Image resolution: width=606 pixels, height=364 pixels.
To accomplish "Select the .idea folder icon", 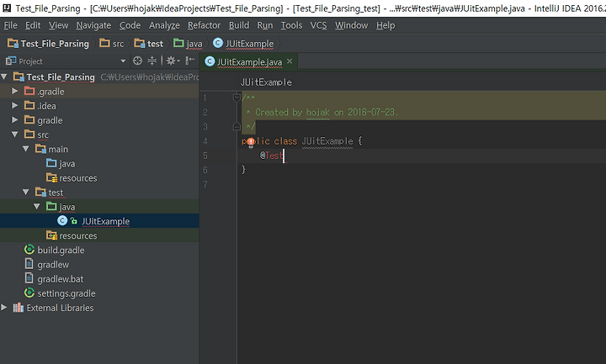I will pyautogui.click(x=29, y=105).
